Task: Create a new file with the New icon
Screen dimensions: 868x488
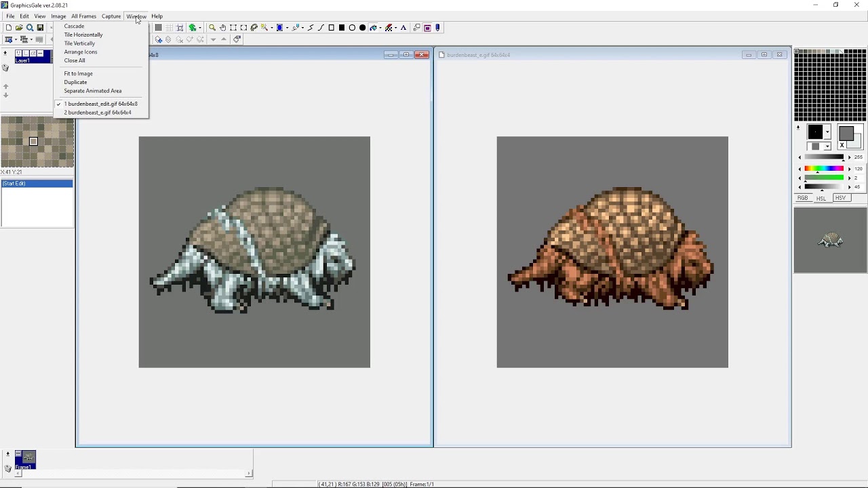Action: 8,28
